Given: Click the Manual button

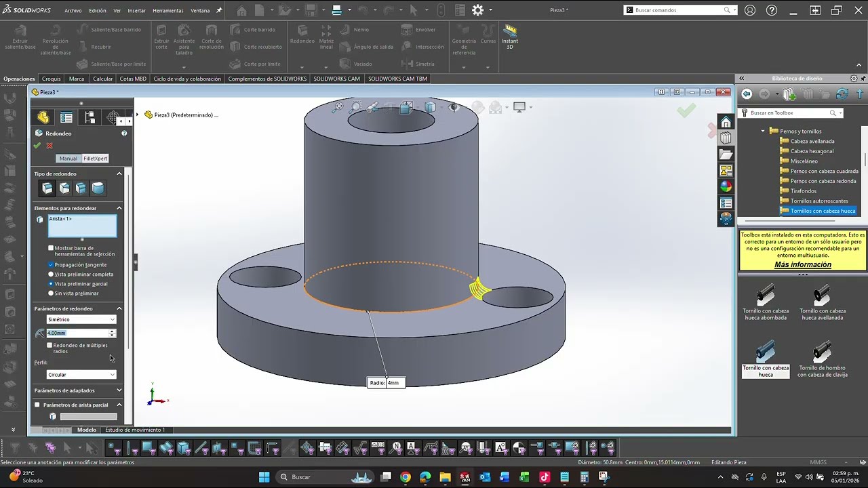Looking at the screenshot, I should 68,158.
